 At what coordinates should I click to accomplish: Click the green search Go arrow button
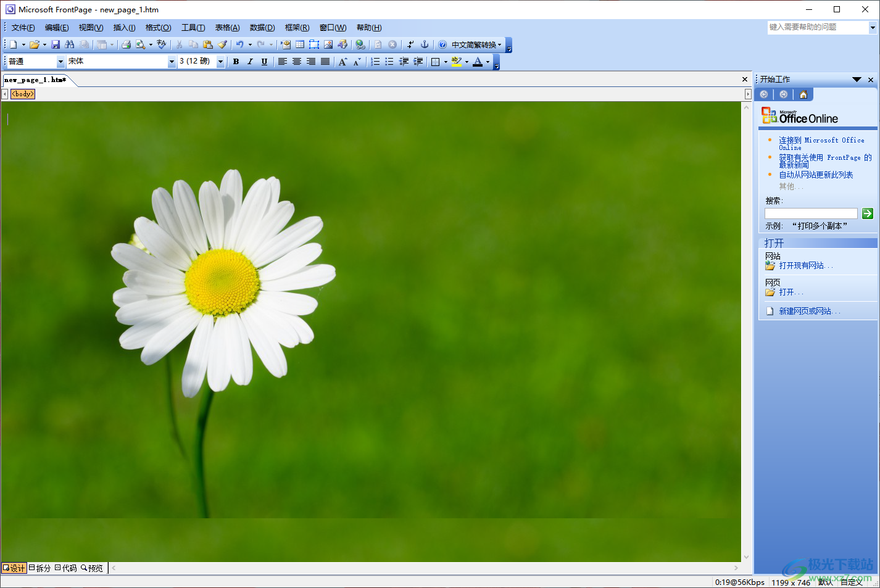(x=868, y=213)
